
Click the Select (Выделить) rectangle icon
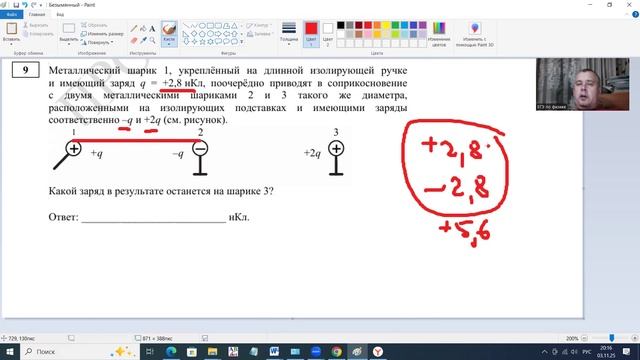tap(69, 28)
